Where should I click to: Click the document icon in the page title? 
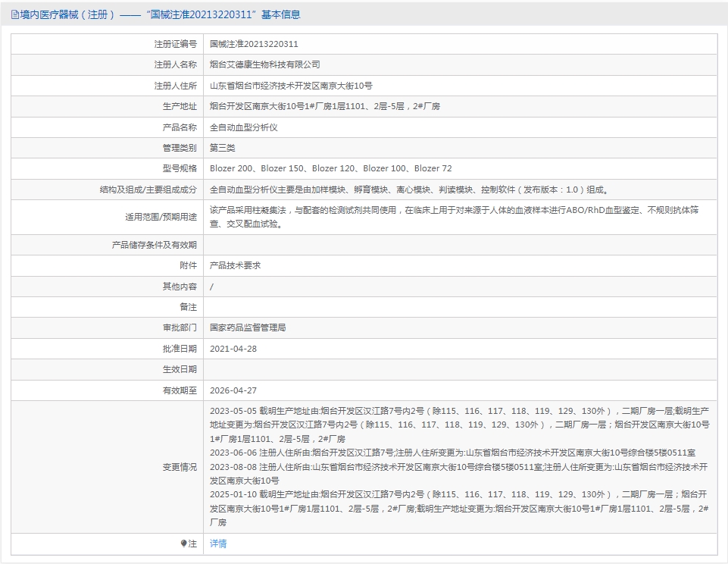pos(15,14)
